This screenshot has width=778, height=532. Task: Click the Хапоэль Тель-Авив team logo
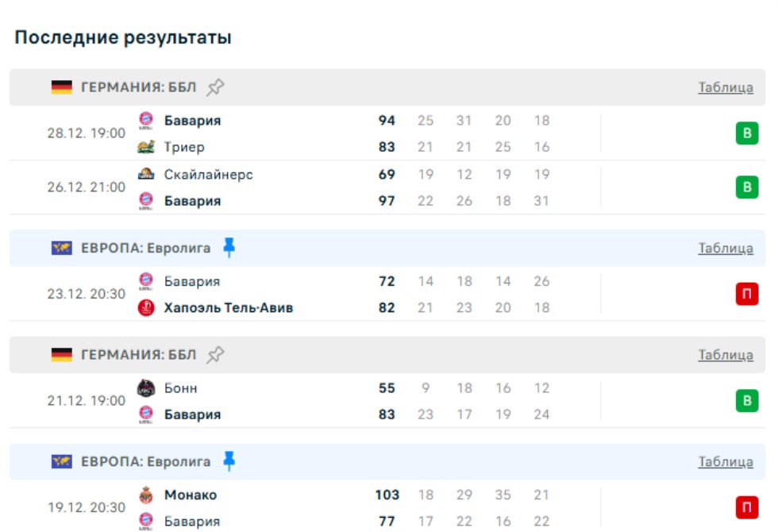145,307
